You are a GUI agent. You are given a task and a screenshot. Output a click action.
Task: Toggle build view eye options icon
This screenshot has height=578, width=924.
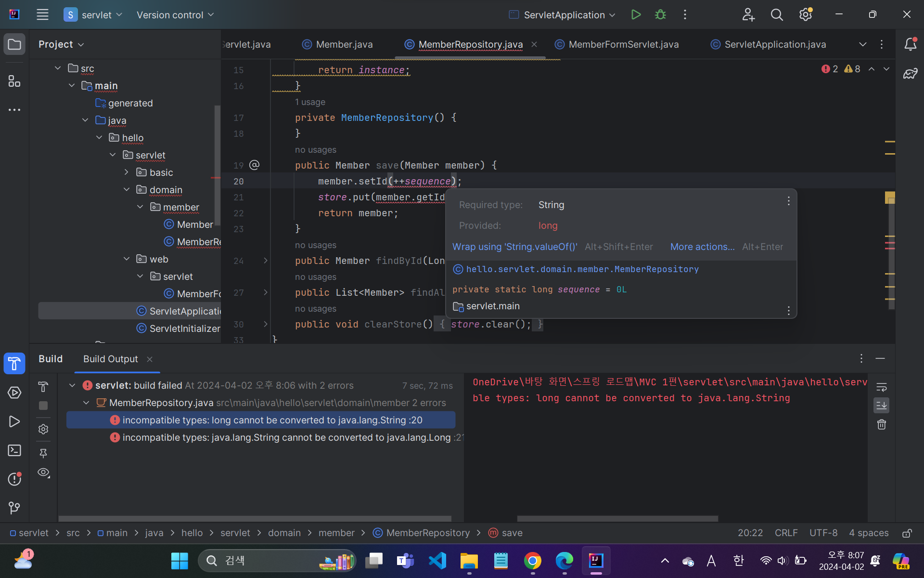[44, 473]
